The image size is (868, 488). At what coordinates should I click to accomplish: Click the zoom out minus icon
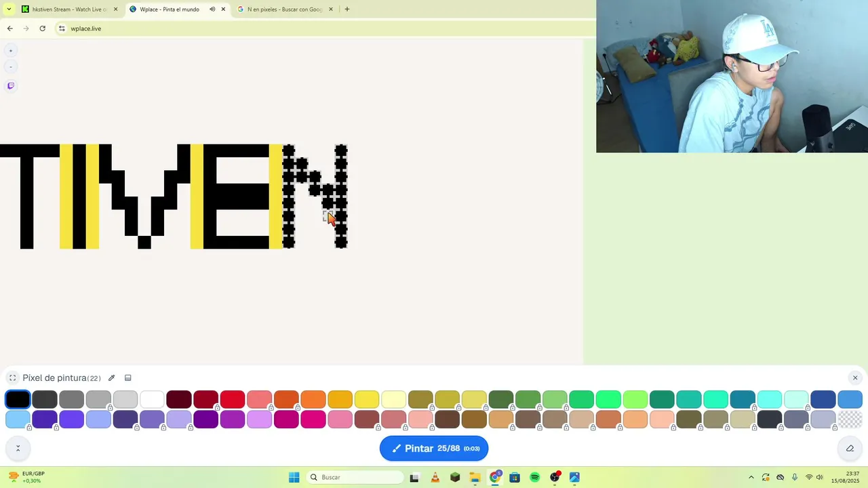pos(10,67)
